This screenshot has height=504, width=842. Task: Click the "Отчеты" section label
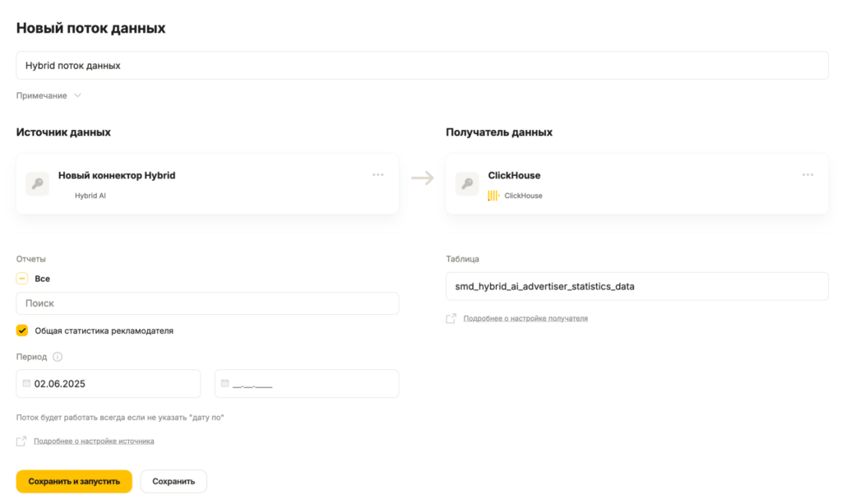31,259
